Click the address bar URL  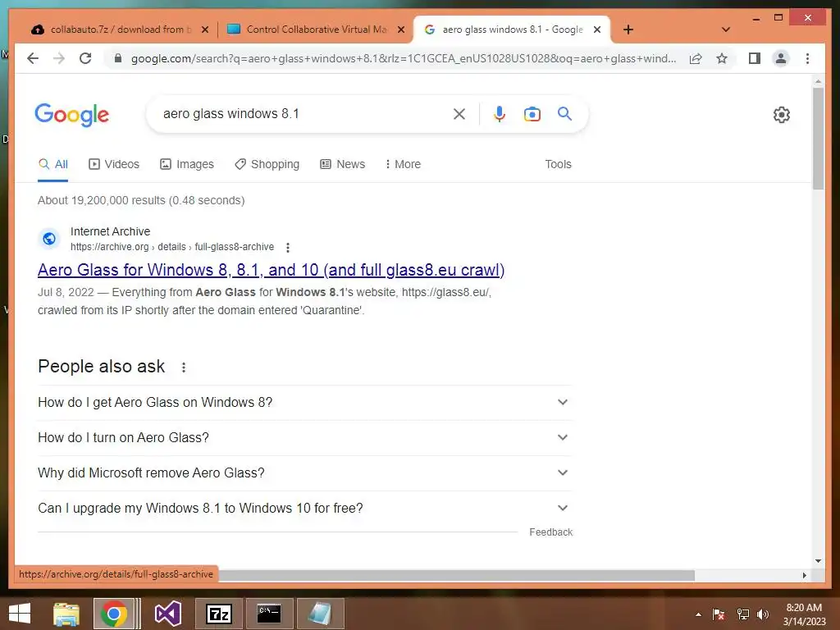point(404,58)
